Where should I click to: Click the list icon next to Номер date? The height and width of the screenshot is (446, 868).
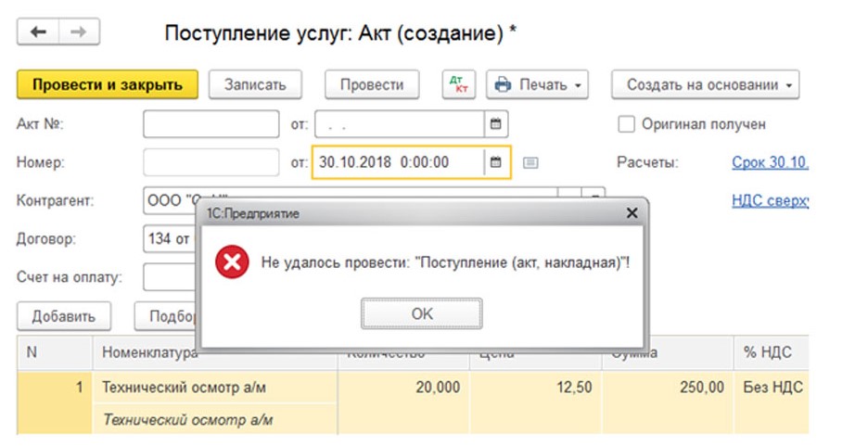point(530,162)
